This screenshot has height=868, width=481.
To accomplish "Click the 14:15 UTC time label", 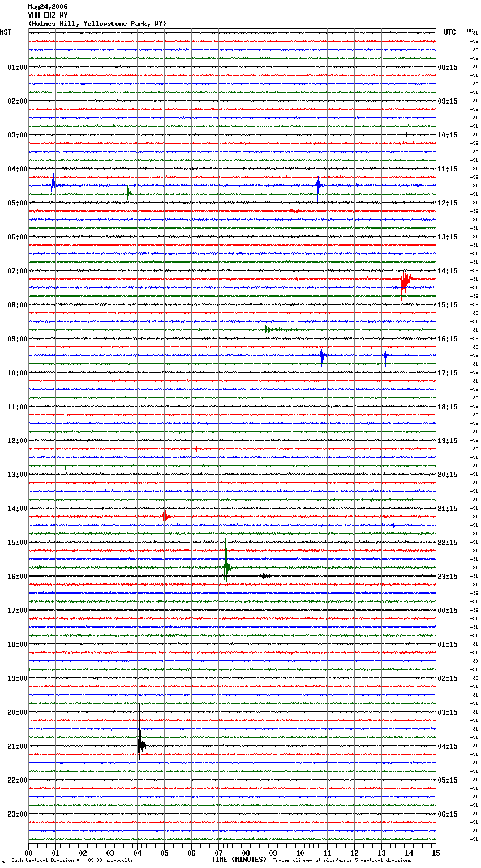I will [x=448, y=271].
